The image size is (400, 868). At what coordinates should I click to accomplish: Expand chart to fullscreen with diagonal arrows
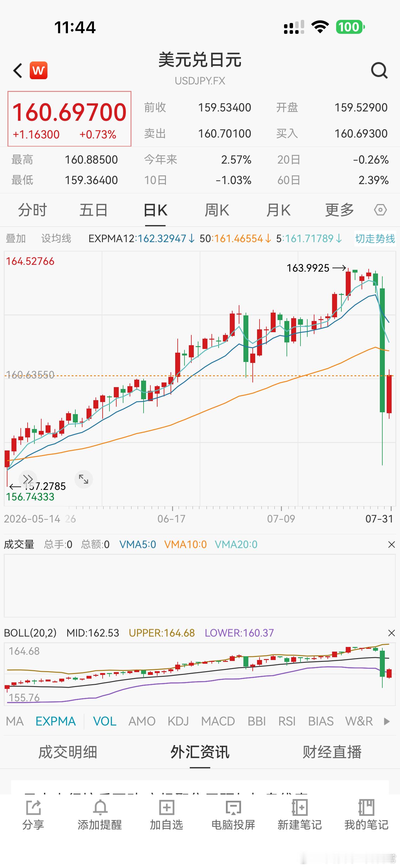click(83, 479)
